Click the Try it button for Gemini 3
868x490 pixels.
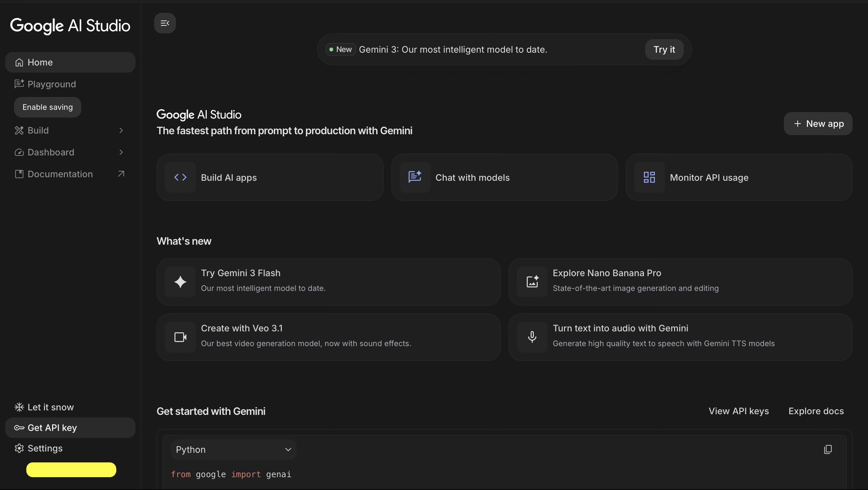pyautogui.click(x=664, y=49)
